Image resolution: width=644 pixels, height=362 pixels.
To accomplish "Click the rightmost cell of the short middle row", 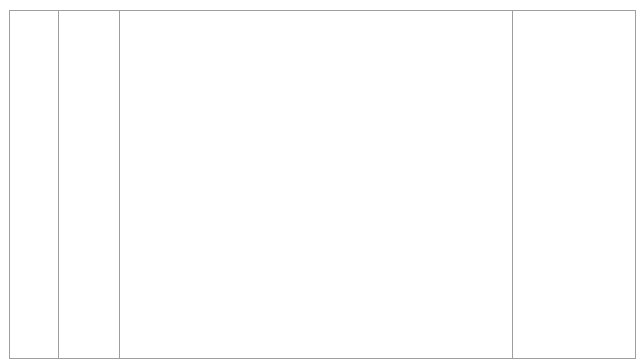I will pos(606,173).
